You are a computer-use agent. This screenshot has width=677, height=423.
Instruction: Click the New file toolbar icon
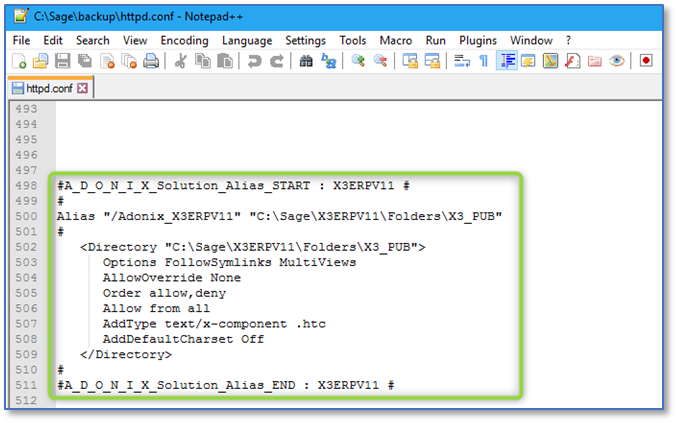19,61
